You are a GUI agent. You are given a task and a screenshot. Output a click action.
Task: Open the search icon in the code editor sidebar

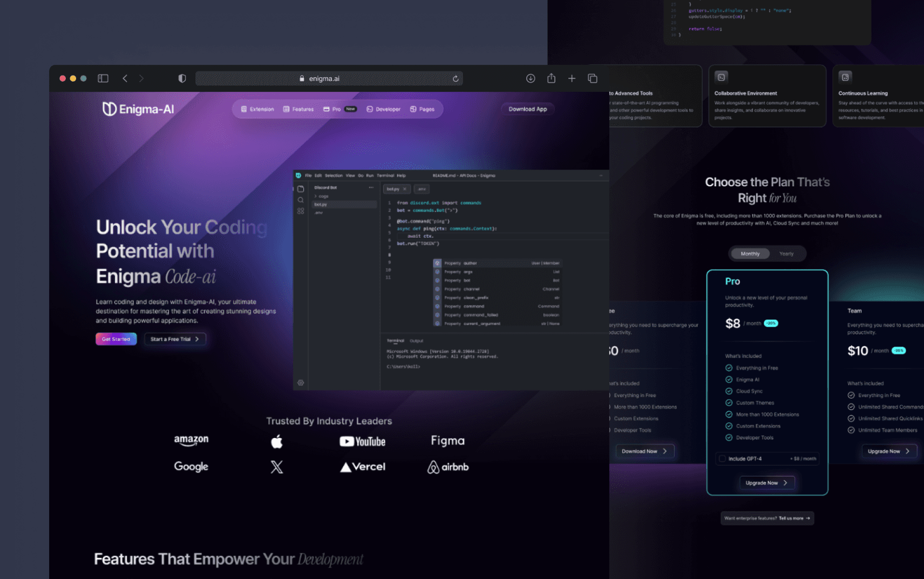point(301,200)
